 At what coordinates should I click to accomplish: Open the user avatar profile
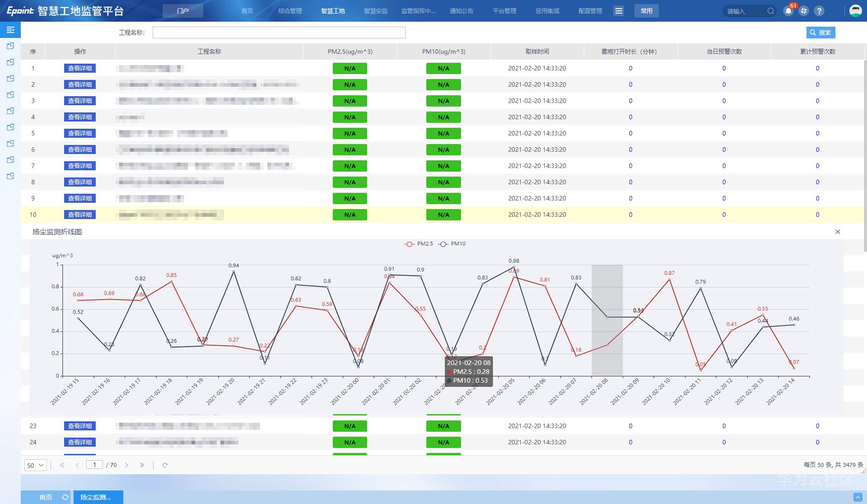pos(855,11)
